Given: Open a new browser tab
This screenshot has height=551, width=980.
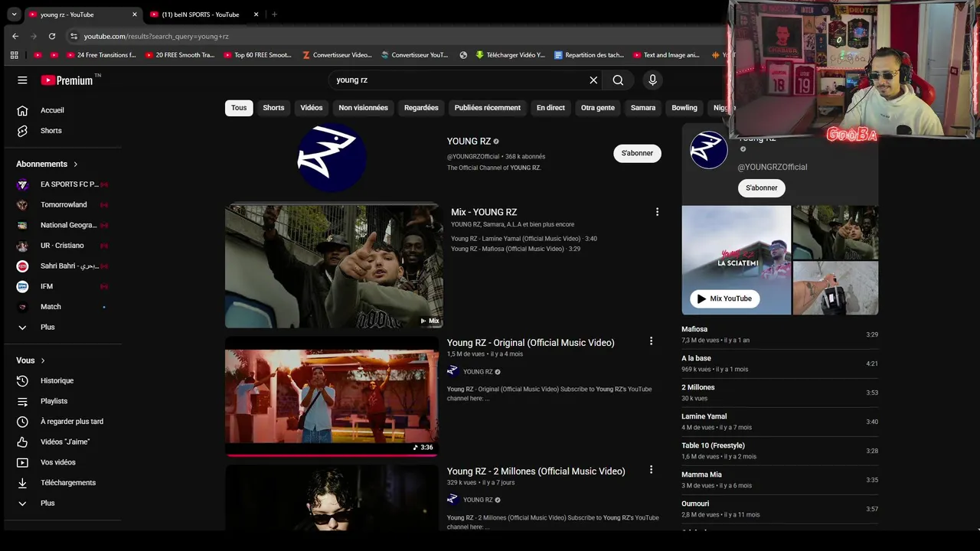Looking at the screenshot, I should (274, 15).
